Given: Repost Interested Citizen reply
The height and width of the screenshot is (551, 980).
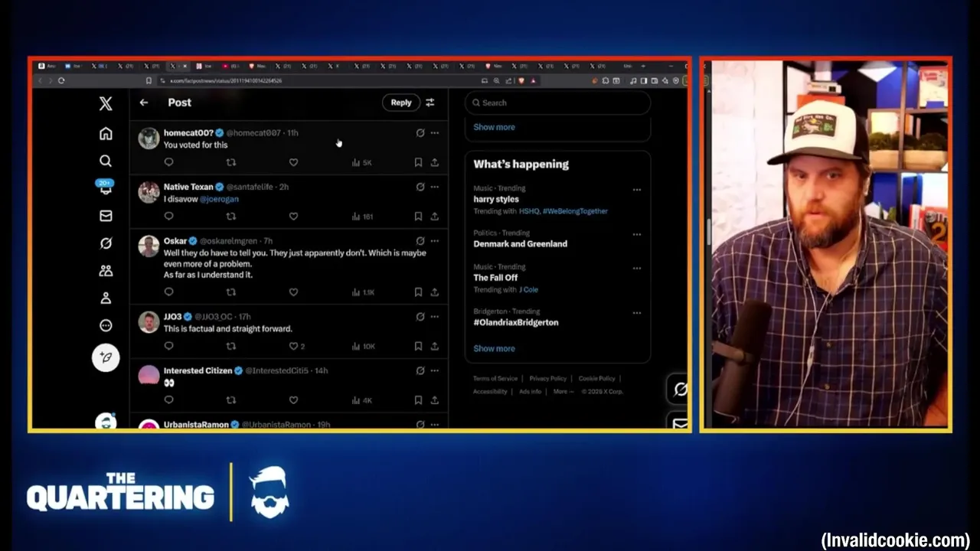Looking at the screenshot, I should (x=231, y=400).
